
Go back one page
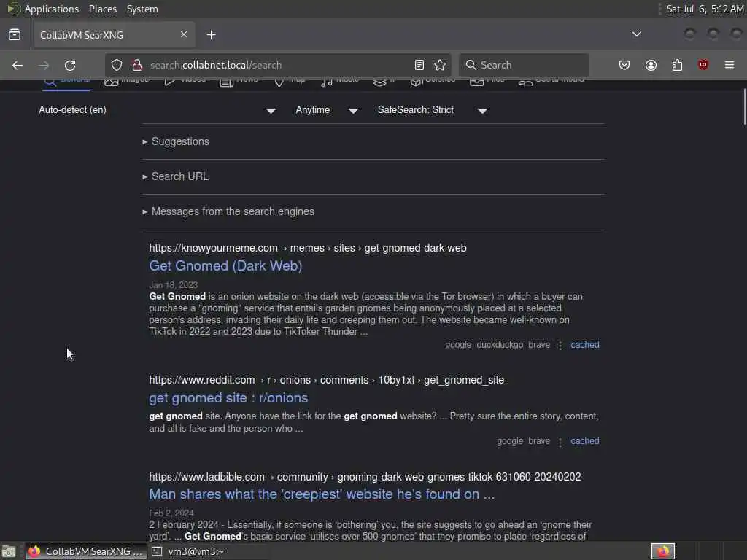(x=18, y=65)
